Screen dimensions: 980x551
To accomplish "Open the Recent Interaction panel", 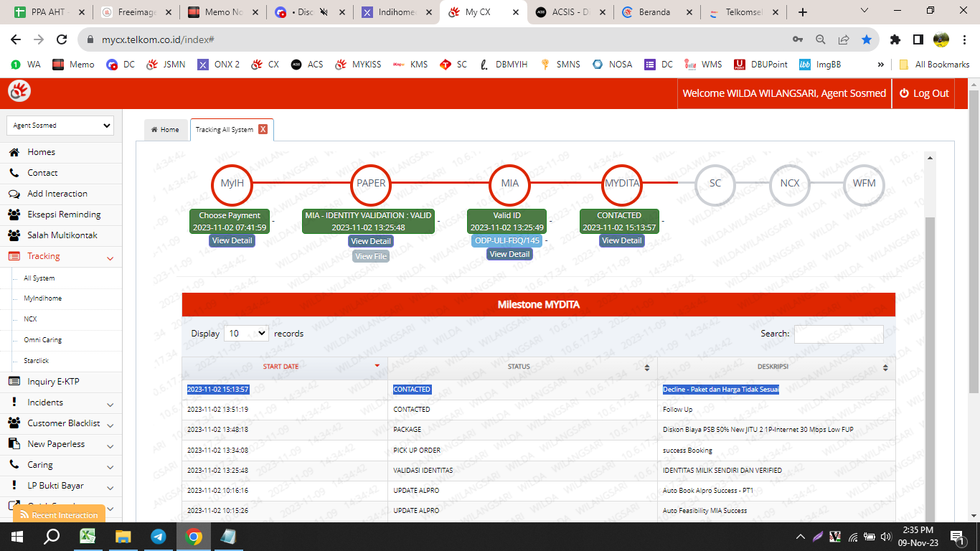I will [59, 515].
